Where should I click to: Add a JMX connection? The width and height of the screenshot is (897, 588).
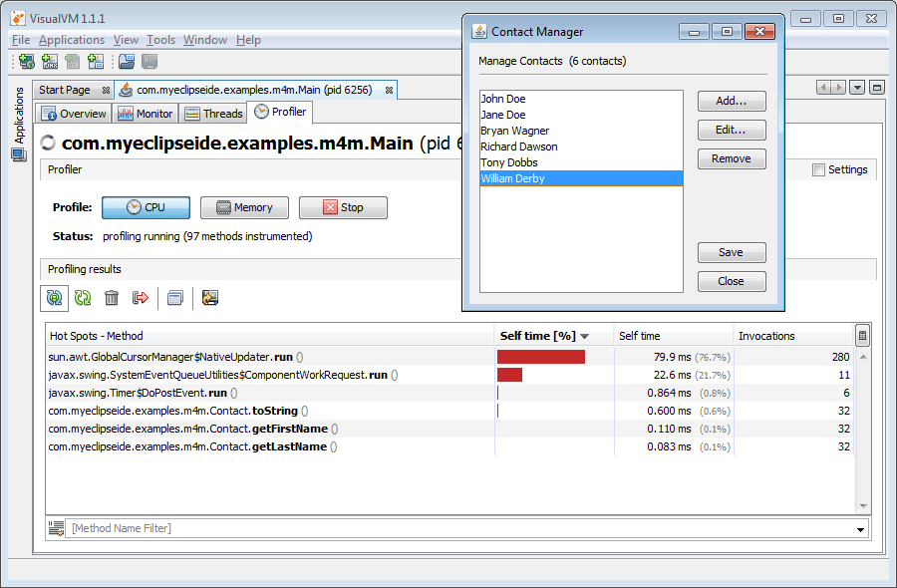(x=49, y=62)
